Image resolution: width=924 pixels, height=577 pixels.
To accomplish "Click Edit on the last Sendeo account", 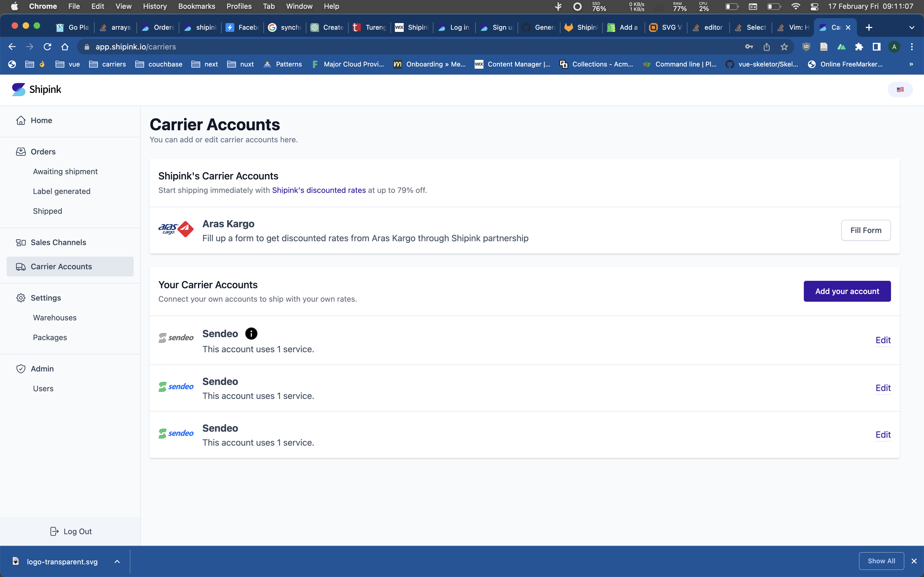I will point(883,434).
